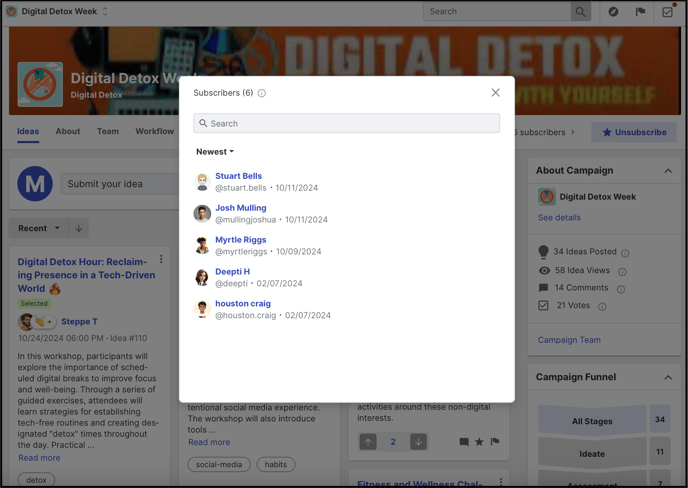The width and height of the screenshot is (688, 488).
Task: Click the Digital Detox Week logo icon in the top bar
Action: (11, 12)
